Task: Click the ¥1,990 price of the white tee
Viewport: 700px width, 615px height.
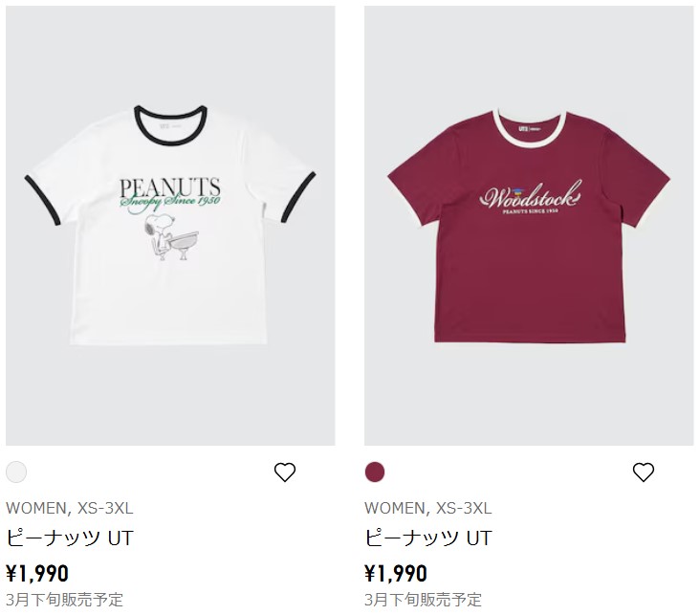Action: click(37, 574)
